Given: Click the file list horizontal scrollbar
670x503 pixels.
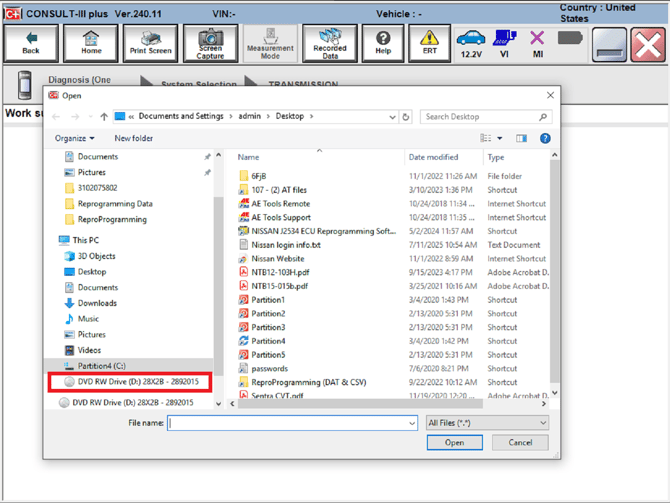Looking at the screenshot, I should [360, 403].
